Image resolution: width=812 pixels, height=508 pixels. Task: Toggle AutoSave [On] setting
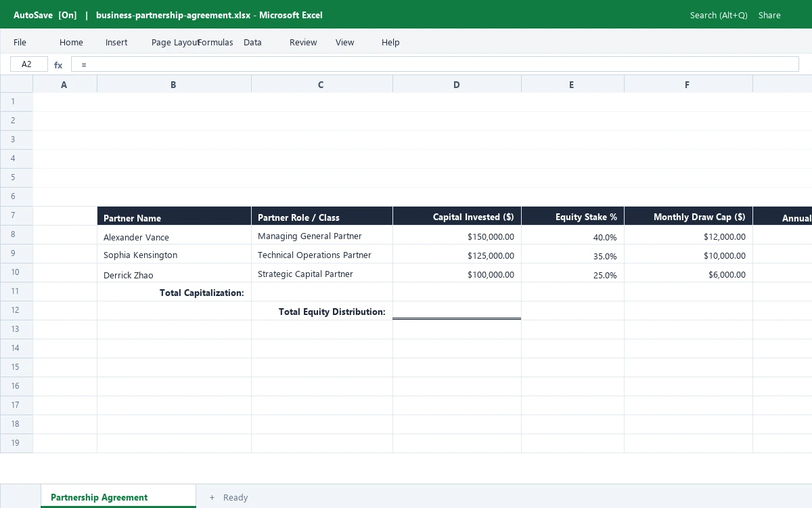45,15
